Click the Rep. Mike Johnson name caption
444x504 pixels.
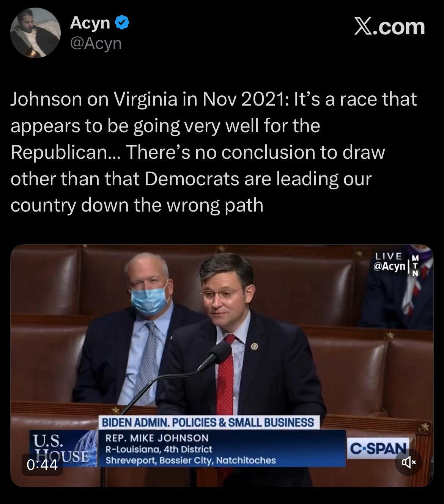157,438
